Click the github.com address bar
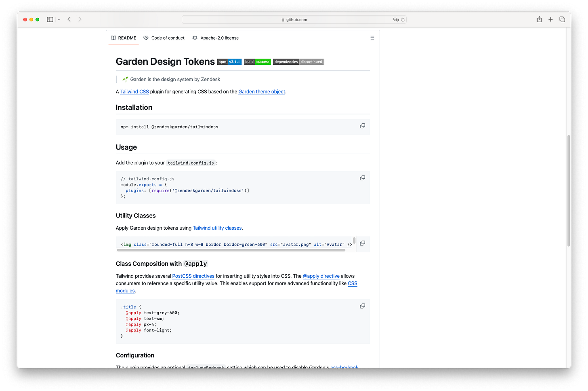This screenshot has height=391, width=588. click(294, 19)
